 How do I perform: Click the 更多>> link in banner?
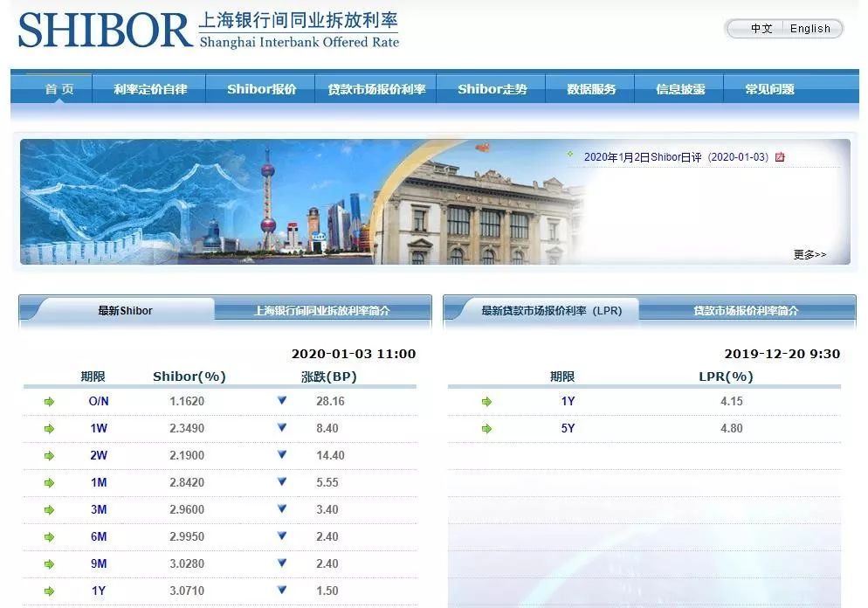tap(809, 255)
